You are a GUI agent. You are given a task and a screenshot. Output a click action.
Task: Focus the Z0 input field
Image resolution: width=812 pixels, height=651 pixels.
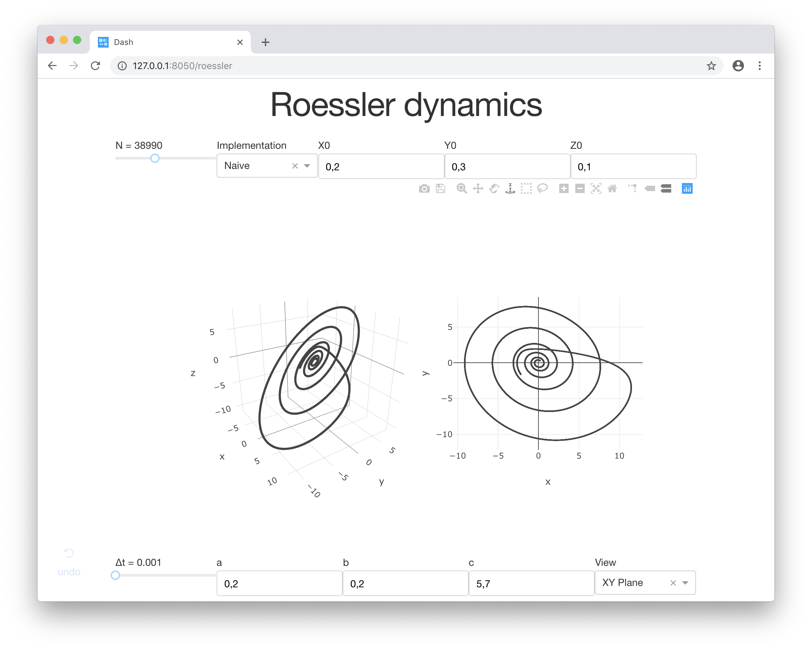[634, 166]
